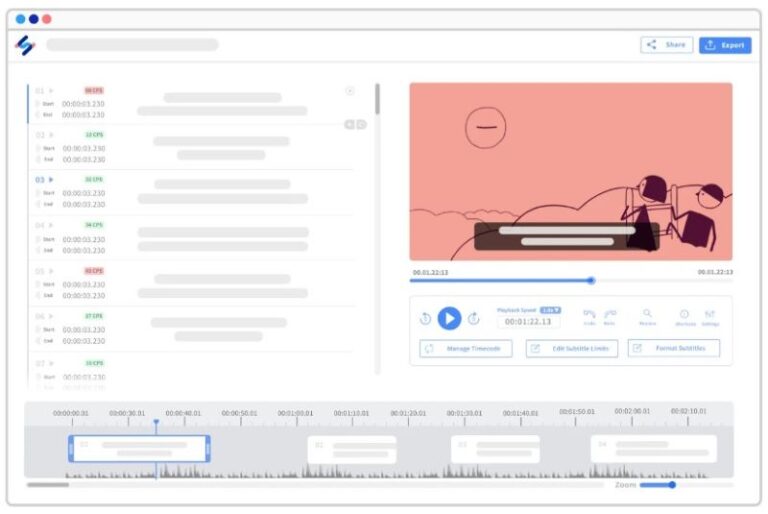This screenshot has height=514, width=768.
Task: Click the skip forward icon right of Play
Action: [x=474, y=319]
